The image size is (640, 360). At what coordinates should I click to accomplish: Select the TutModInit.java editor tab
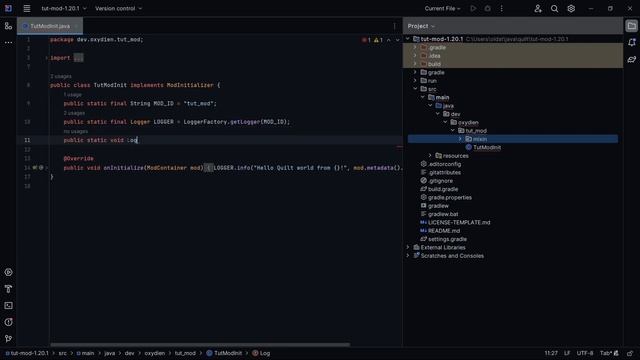click(49, 26)
